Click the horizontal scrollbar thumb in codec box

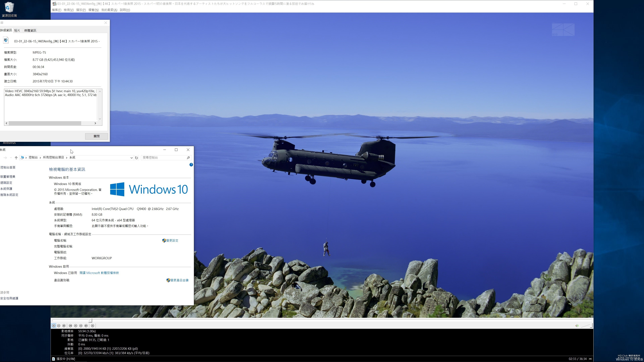(45, 123)
